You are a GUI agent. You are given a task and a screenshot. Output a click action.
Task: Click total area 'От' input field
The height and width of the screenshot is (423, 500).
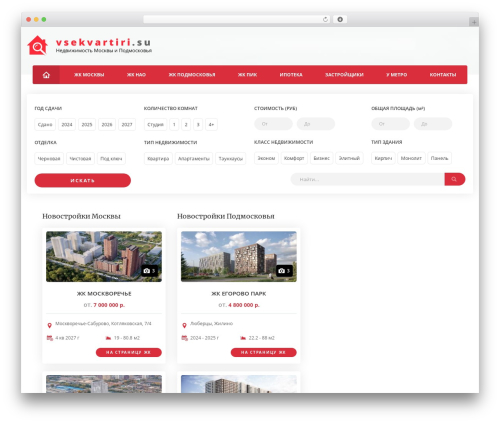pos(391,124)
